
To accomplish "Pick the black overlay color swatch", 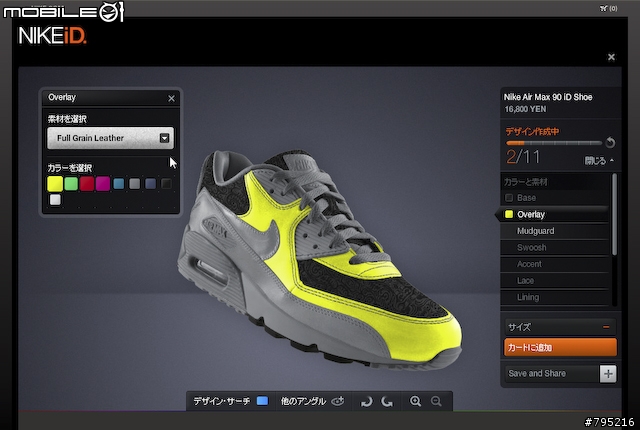I will pos(166,184).
